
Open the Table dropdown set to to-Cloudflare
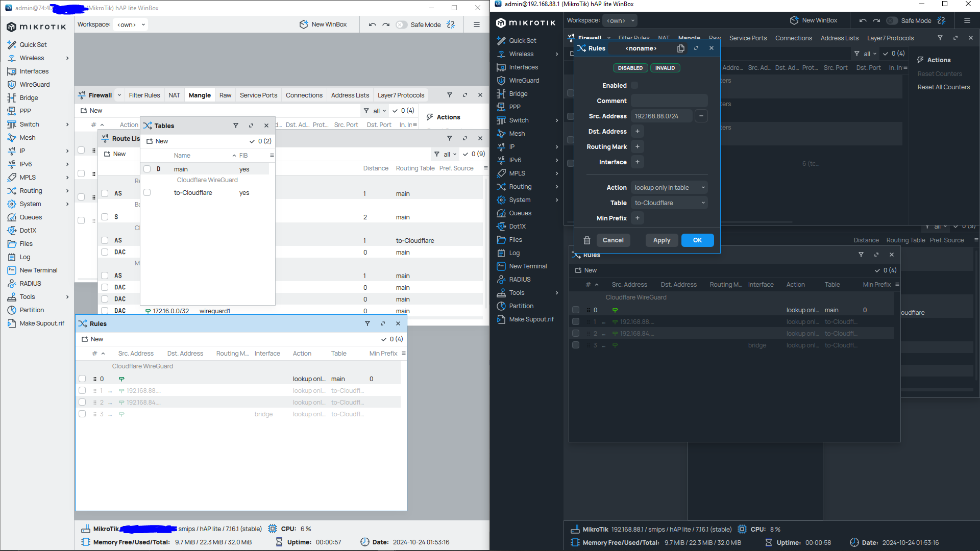click(x=669, y=203)
